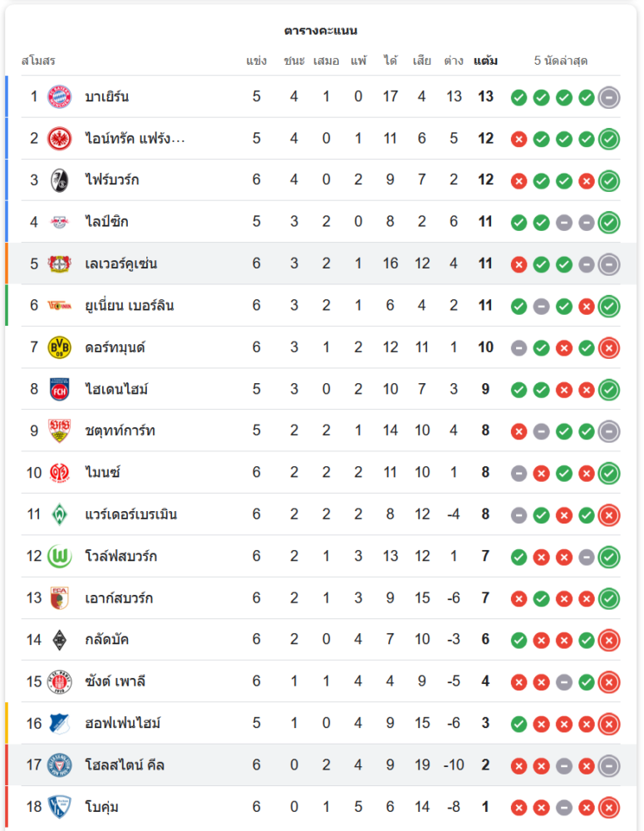Click the แต้ม points column header
Viewport: 644px width, 831px height.
(x=486, y=61)
